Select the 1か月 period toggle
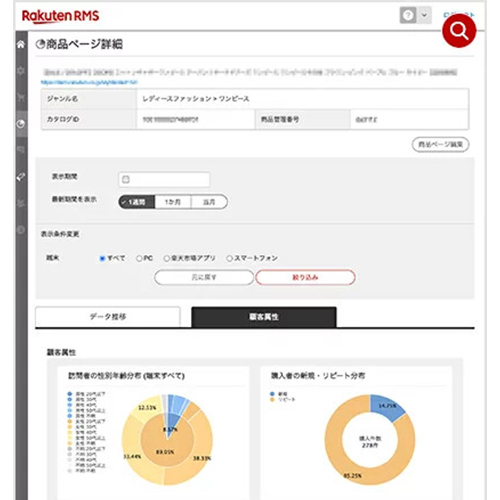500x500 pixels. click(173, 202)
